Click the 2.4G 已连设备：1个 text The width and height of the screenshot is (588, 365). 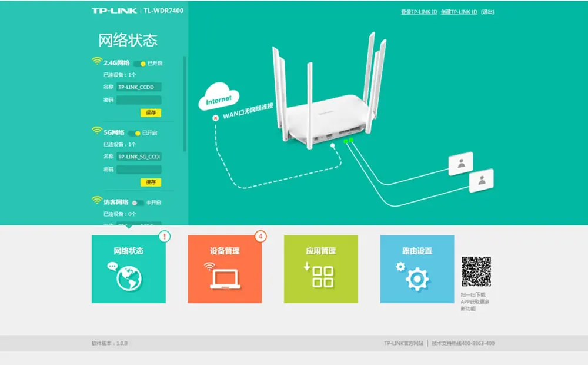(119, 75)
